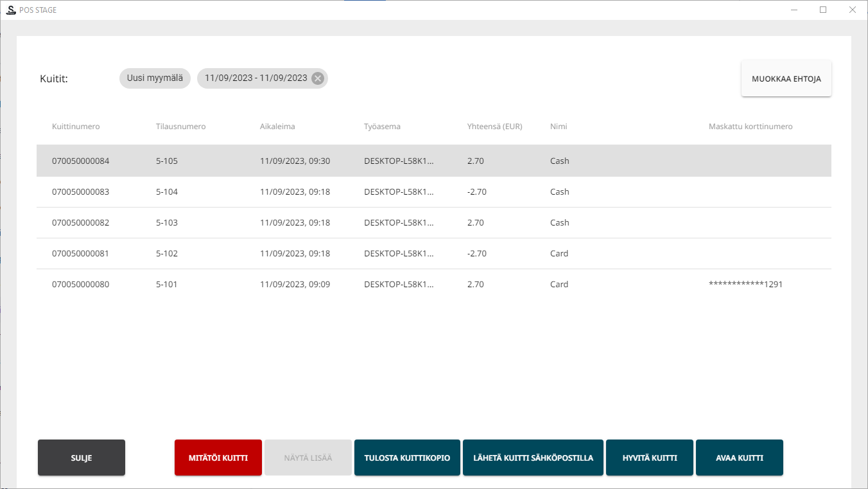The image size is (868, 489).
Task: Click the Uusi myymälä filter chip
Action: (x=155, y=78)
